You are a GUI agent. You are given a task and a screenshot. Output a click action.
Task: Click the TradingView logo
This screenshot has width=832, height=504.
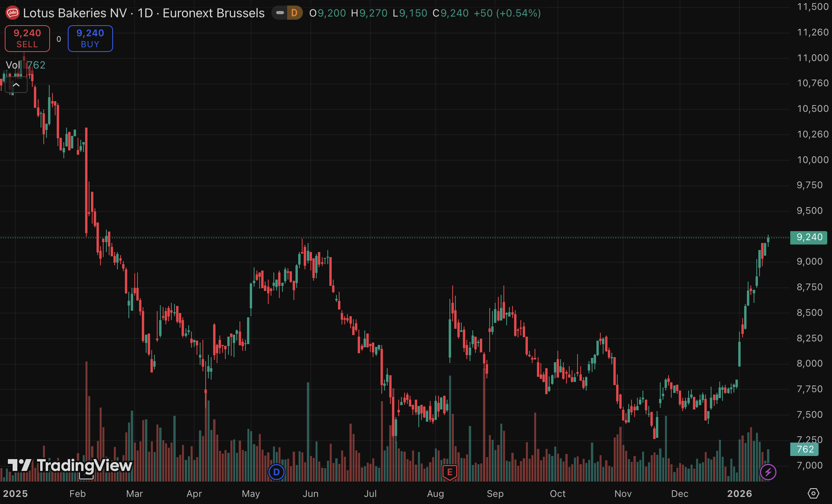[x=70, y=465]
